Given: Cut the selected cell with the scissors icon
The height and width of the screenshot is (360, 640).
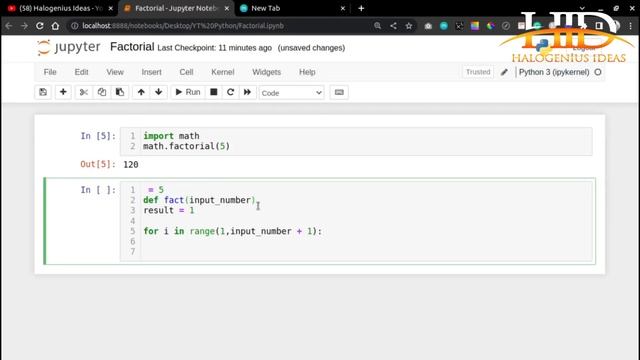Looking at the screenshot, I should pyautogui.click(x=84, y=92).
